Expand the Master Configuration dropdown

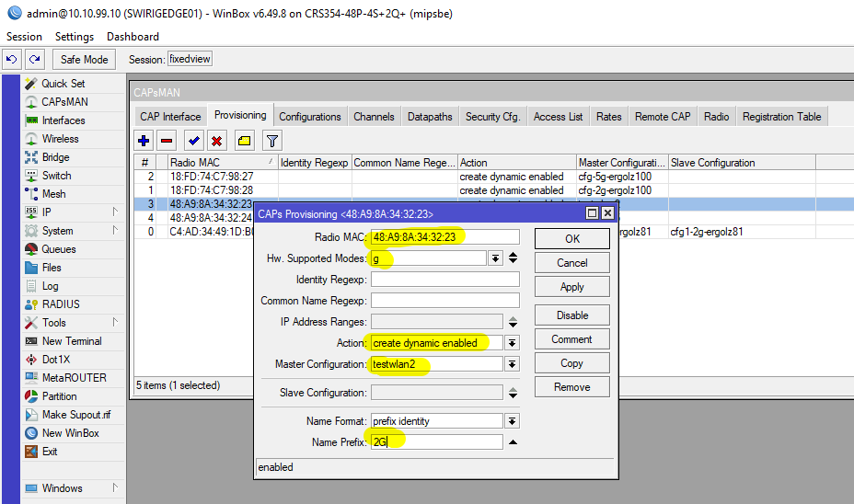512,364
